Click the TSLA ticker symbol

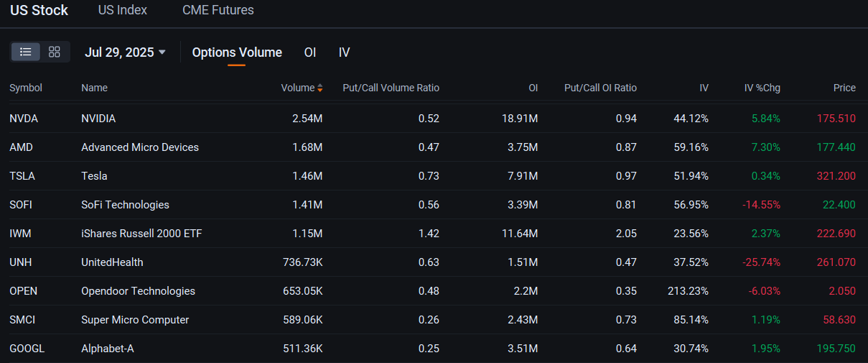[x=22, y=176]
